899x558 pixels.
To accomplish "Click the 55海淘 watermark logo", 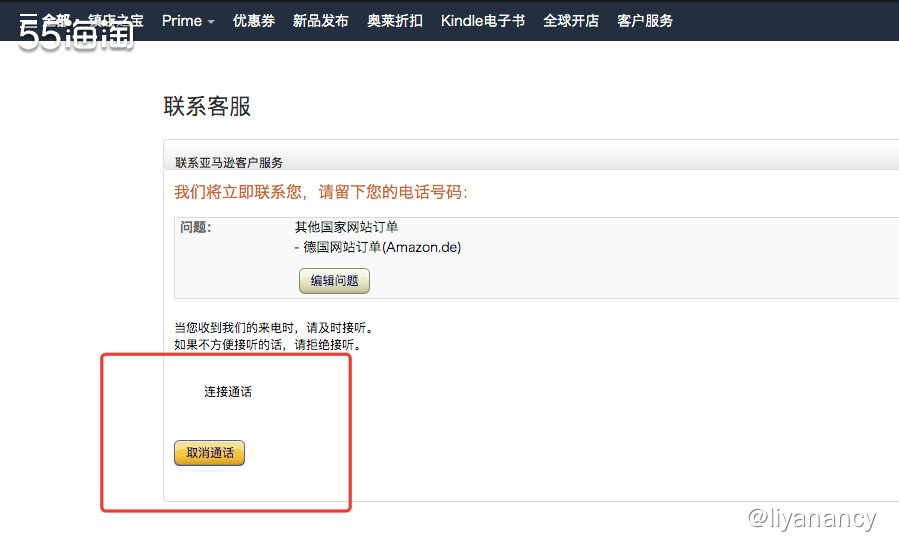I will click(76, 38).
